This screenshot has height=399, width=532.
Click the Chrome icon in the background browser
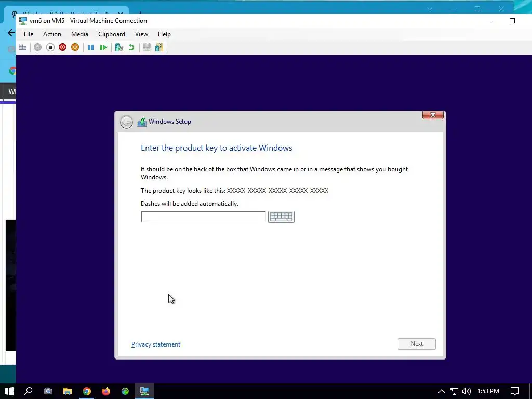pyautogui.click(x=12, y=71)
